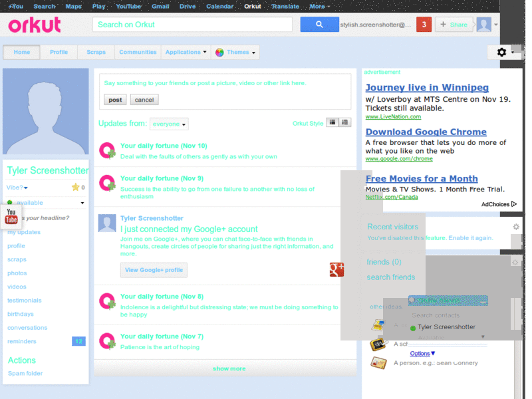Open the Scraps tab
The height and width of the screenshot is (399, 532).
click(96, 53)
